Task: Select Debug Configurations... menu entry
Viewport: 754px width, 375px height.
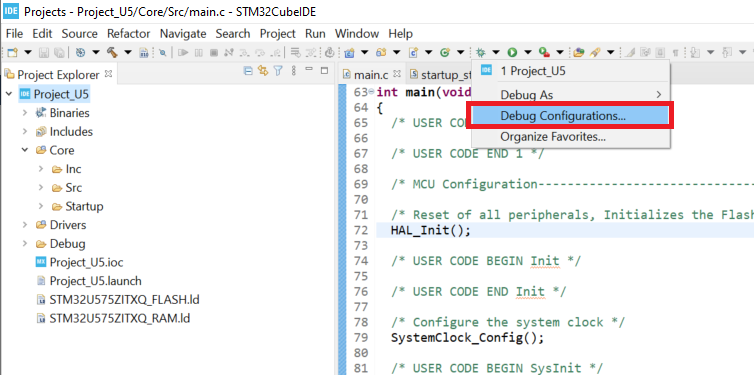Action: (570, 115)
